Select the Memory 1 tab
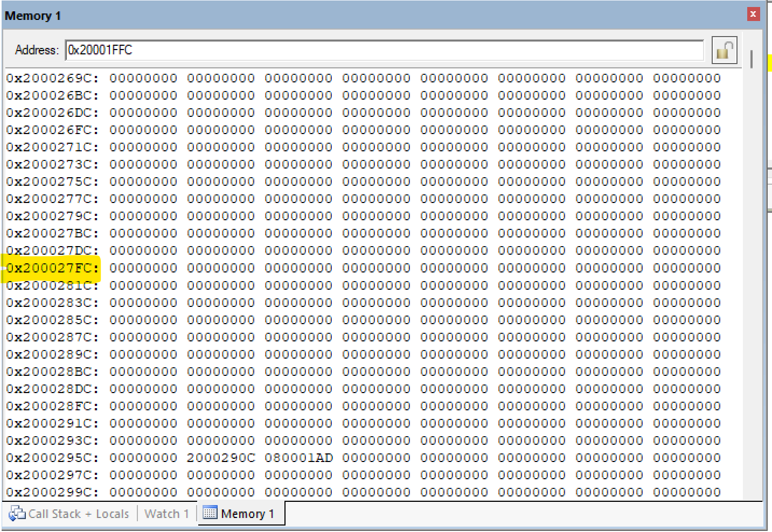 pos(240,514)
